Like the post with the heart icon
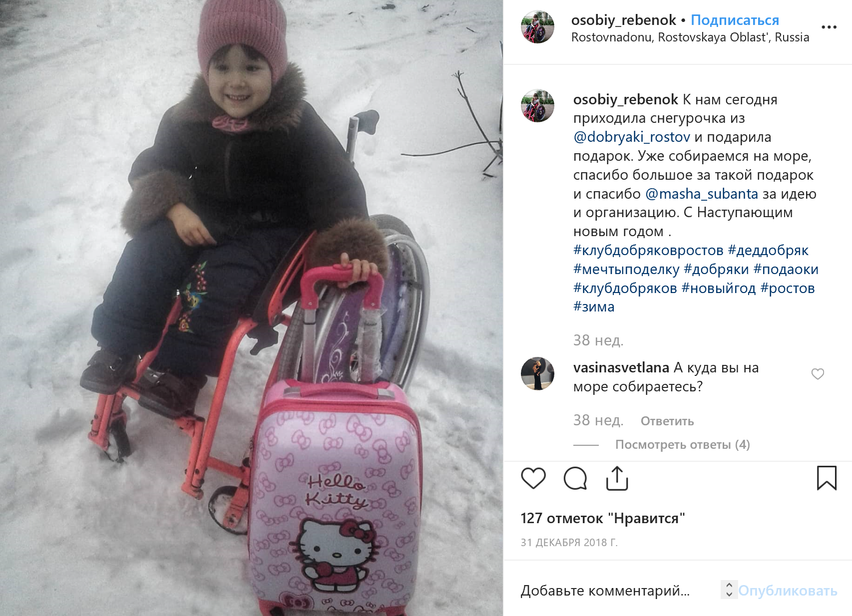 (533, 478)
